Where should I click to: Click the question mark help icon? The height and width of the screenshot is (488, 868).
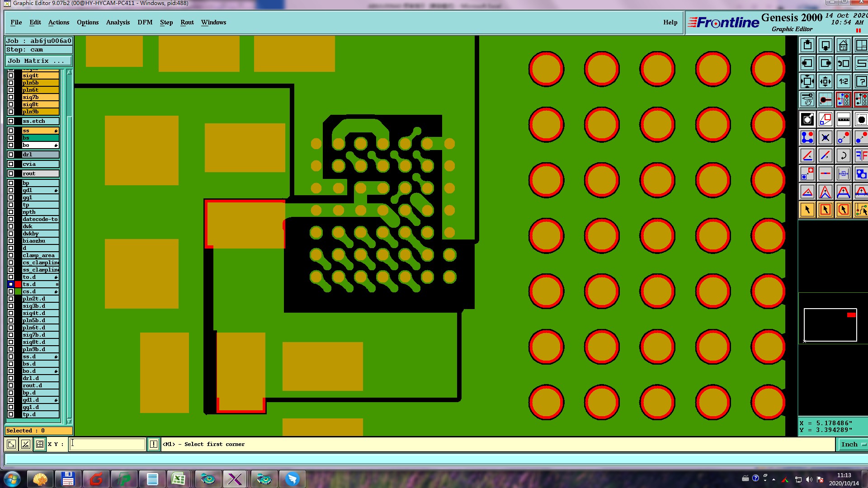861,82
